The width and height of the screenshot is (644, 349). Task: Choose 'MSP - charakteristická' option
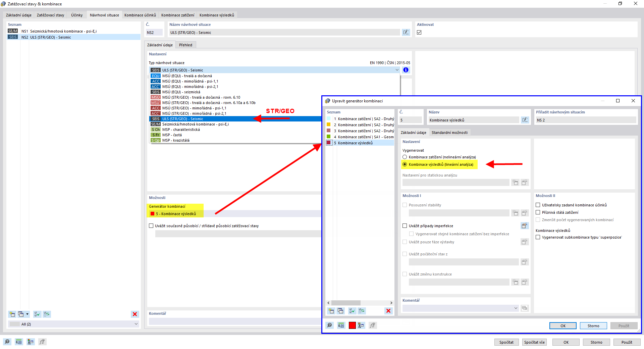pyautogui.click(x=181, y=130)
